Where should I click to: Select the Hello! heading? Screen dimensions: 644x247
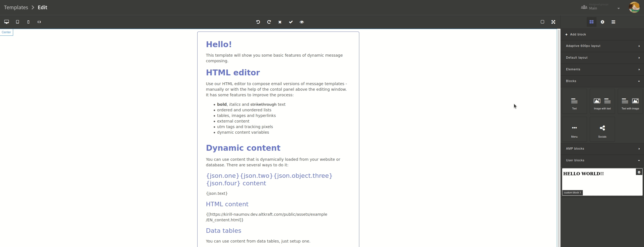[x=219, y=44]
